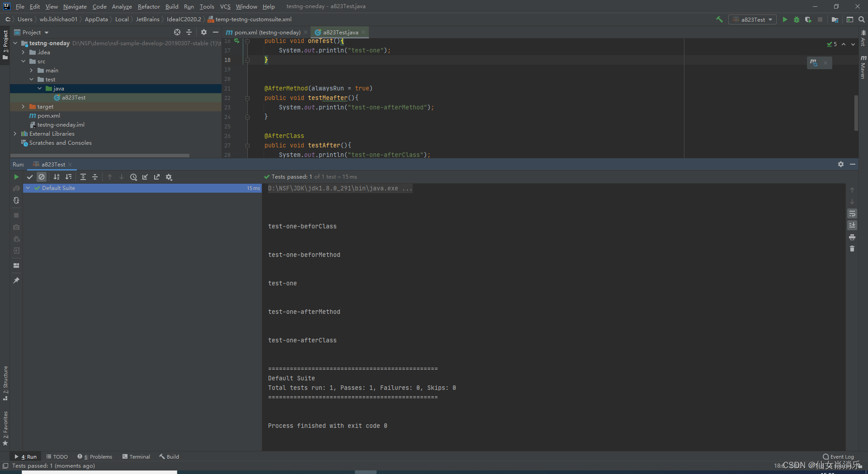Run a823Test with coverage
Screen dimensions: 868x474
(808, 19)
